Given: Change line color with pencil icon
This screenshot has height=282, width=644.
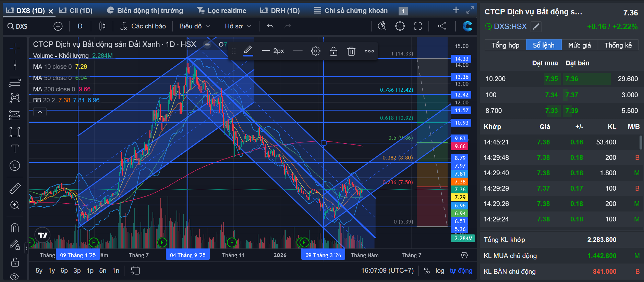Looking at the screenshot, I should click(x=248, y=51).
